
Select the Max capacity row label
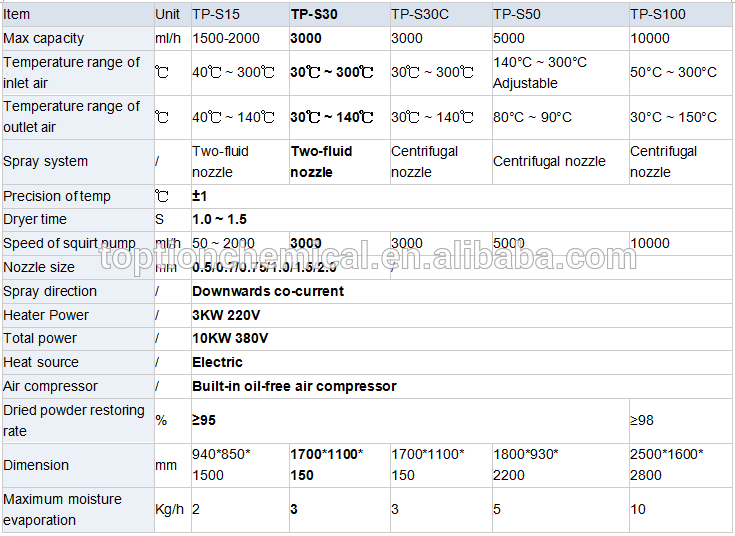(x=44, y=38)
